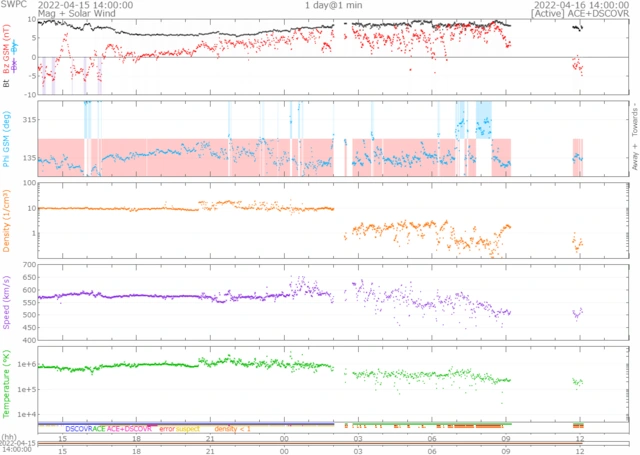Screen dimensions: 640x455
Task: Click the ACE+DSCOVR legend entry
Action: pos(131,428)
